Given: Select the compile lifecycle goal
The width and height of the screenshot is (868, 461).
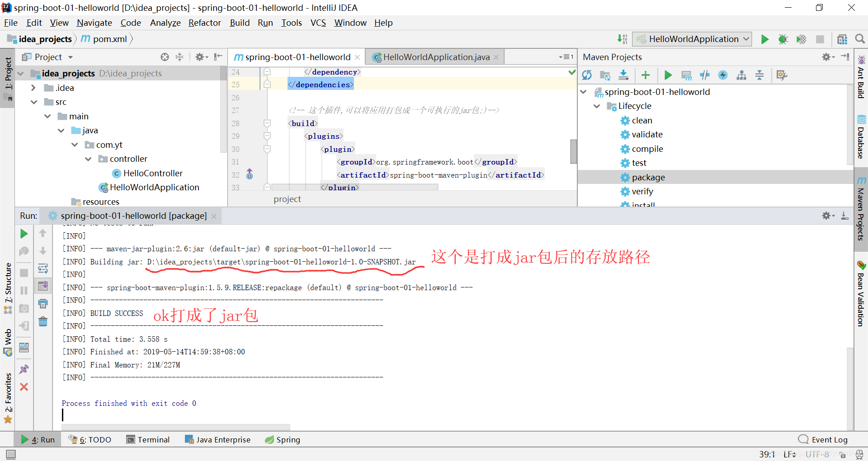Looking at the screenshot, I should 642,149.
